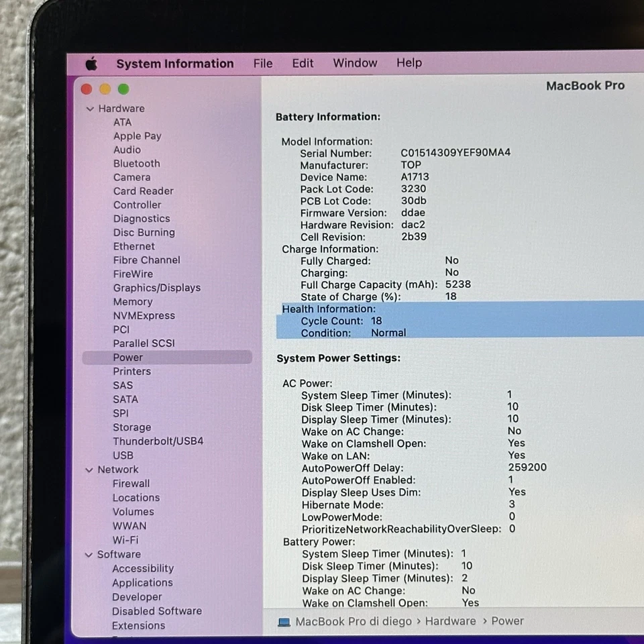Viewport: 644px width, 644px height.
Task: Select Parallel SCSI in the sidebar
Action: (144, 343)
